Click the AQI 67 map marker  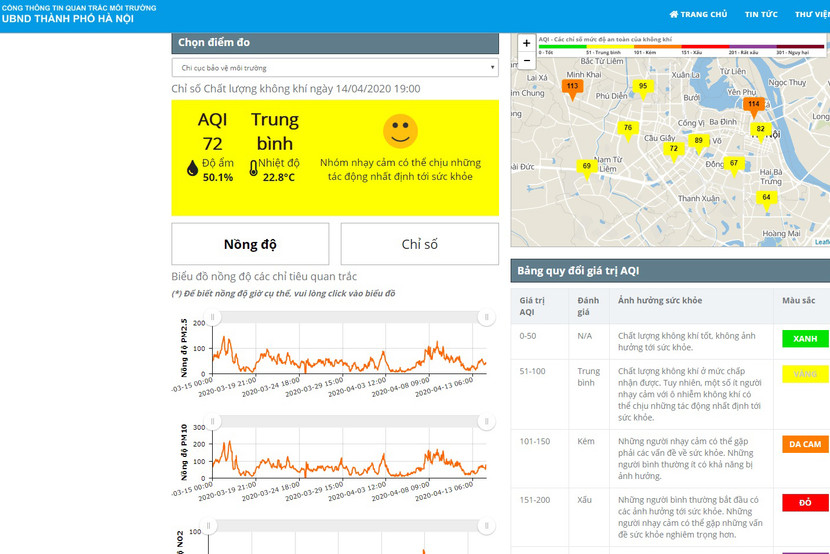[x=733, y=163]
